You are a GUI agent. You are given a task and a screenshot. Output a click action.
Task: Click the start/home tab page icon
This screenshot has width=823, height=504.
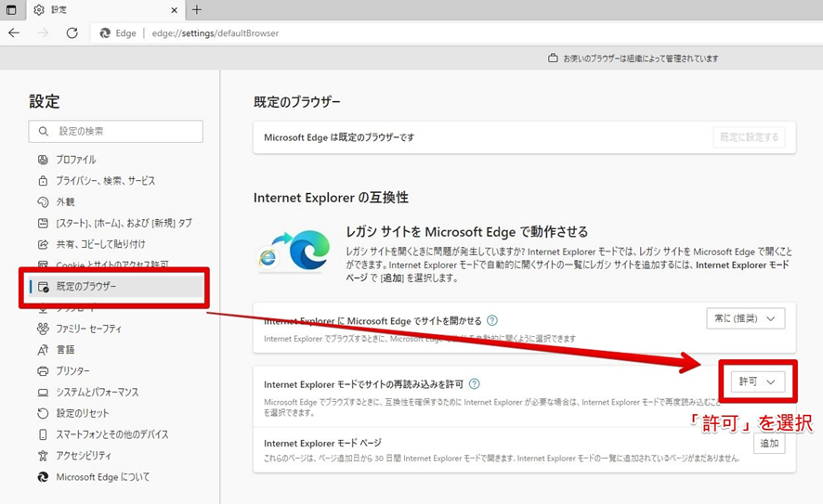tap(43, 223)
